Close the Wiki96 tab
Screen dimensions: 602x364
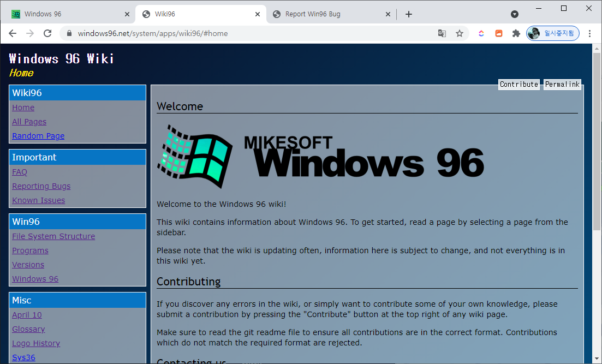258,14
